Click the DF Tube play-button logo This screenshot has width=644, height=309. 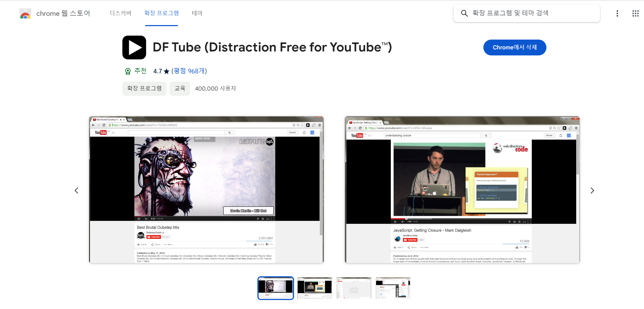[134, 47]
